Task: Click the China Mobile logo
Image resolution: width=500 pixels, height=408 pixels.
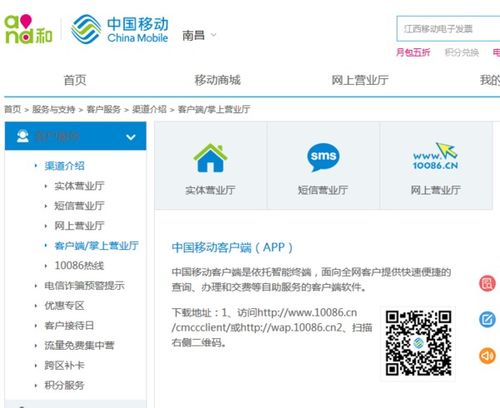Action: 120,29
